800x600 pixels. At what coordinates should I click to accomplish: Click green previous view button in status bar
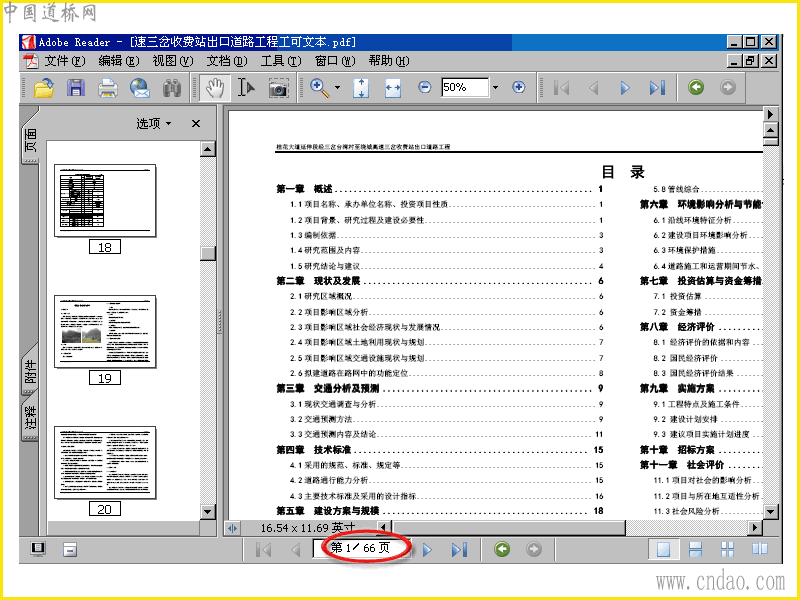point(502,549)
